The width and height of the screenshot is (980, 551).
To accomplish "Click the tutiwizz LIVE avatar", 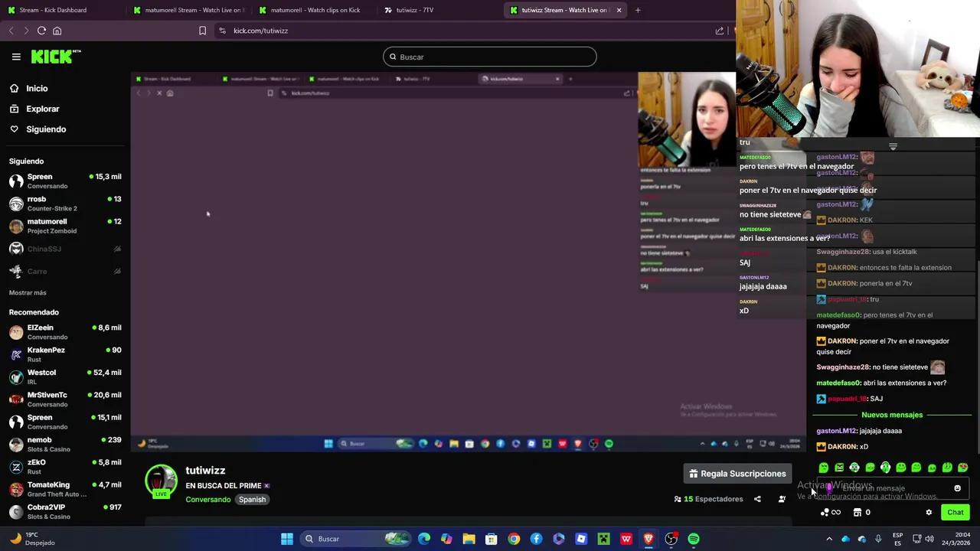I will point(161,481).
